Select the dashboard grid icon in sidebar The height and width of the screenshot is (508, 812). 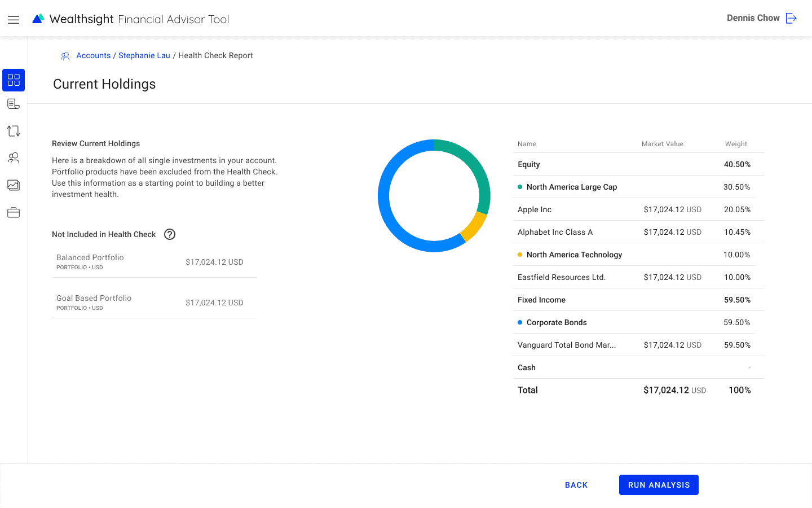point(14,80)
